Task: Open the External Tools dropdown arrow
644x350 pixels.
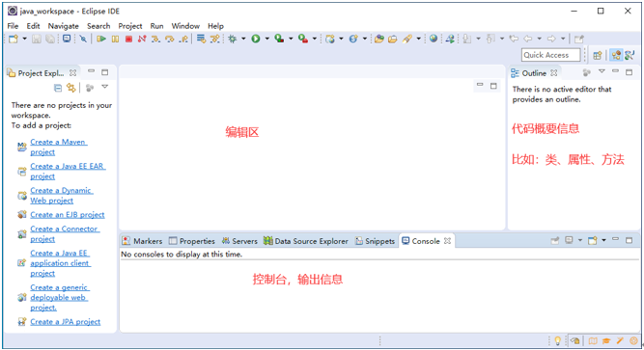Action: pos(315,39)
